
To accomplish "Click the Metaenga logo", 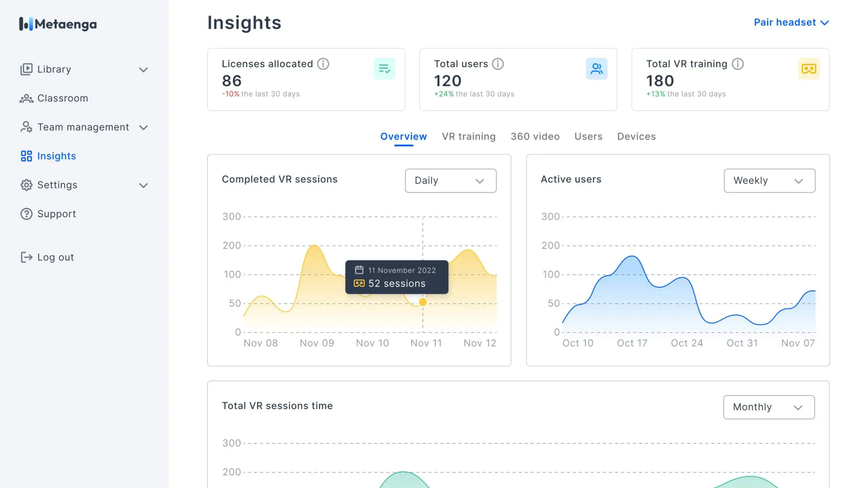I will tap(58, 24).
